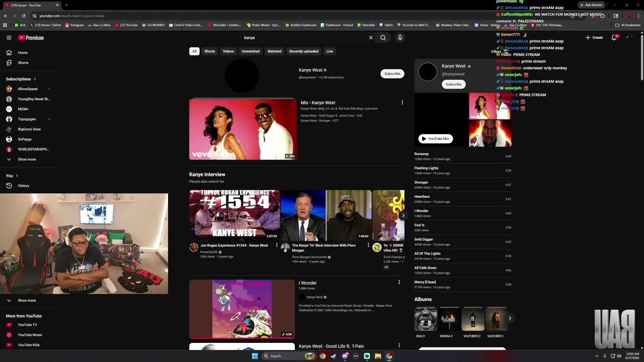This screenshot has height=362, width=644.
Task: Open the PowerfulJRE channel avatar
Action: (x=194, y=247)
